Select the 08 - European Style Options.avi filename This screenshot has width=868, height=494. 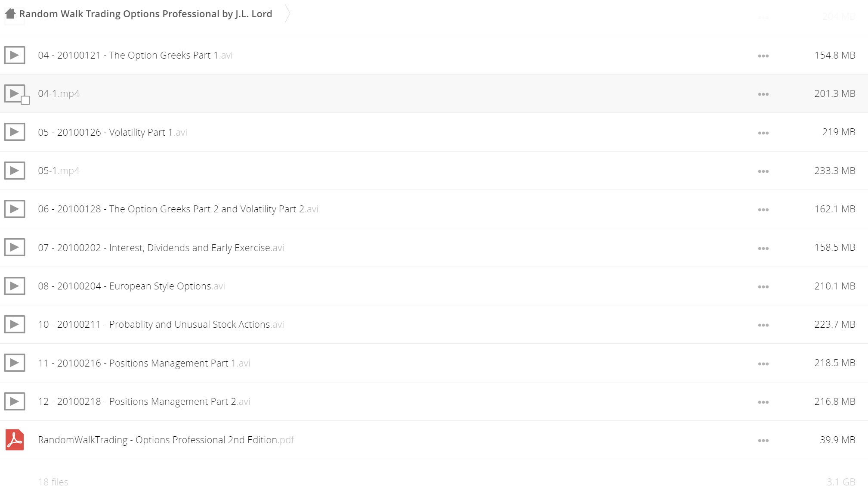tap(131, 286)
